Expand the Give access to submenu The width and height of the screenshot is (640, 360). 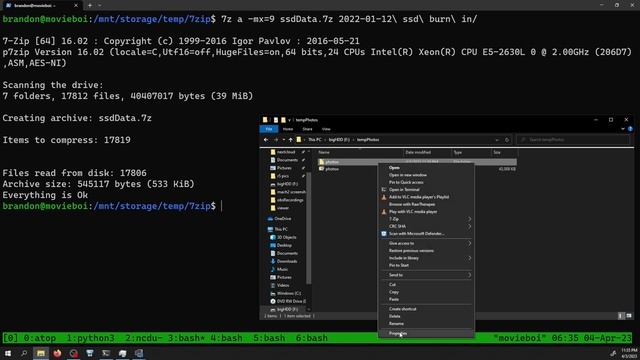pos(469,243)
